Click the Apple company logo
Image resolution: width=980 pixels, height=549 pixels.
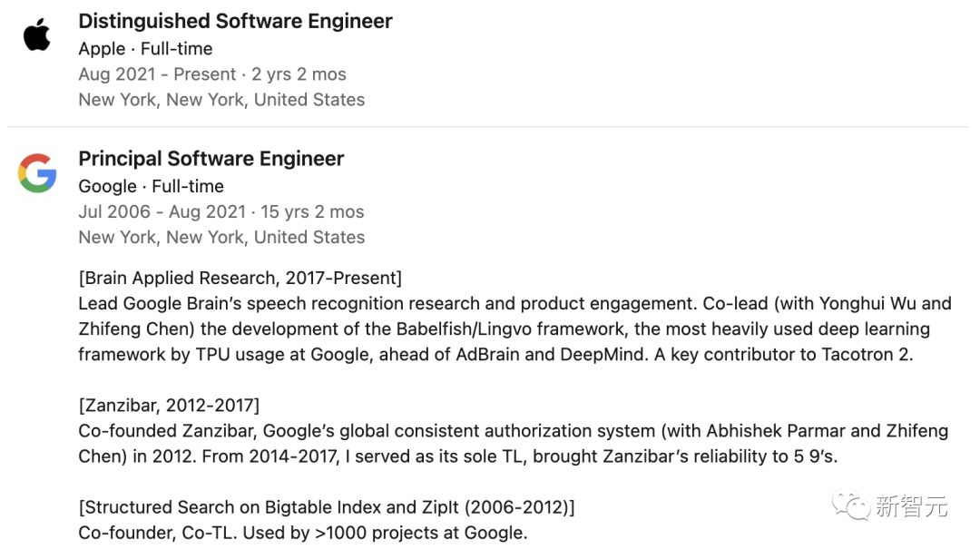click(x=37, y=34)
